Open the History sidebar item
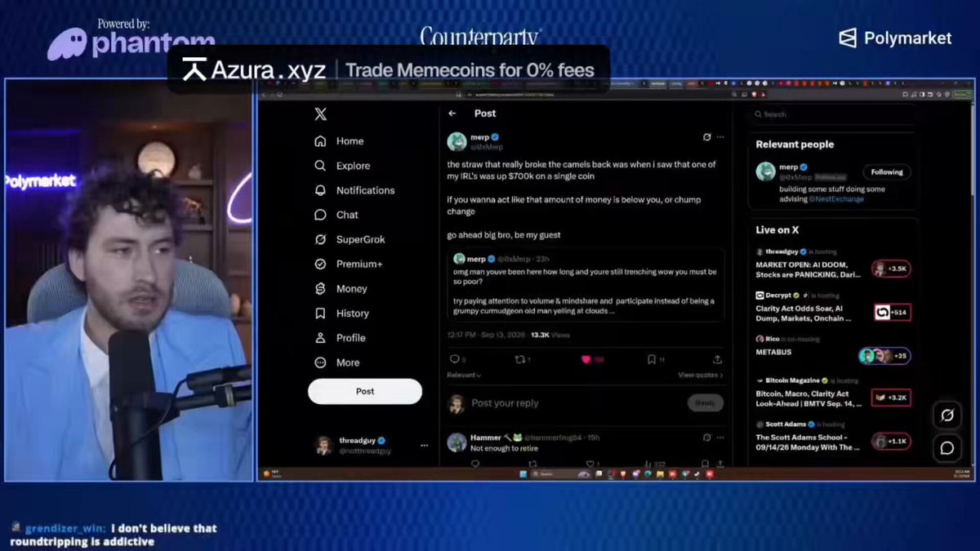The image size is (980, 551). (342, 313)
